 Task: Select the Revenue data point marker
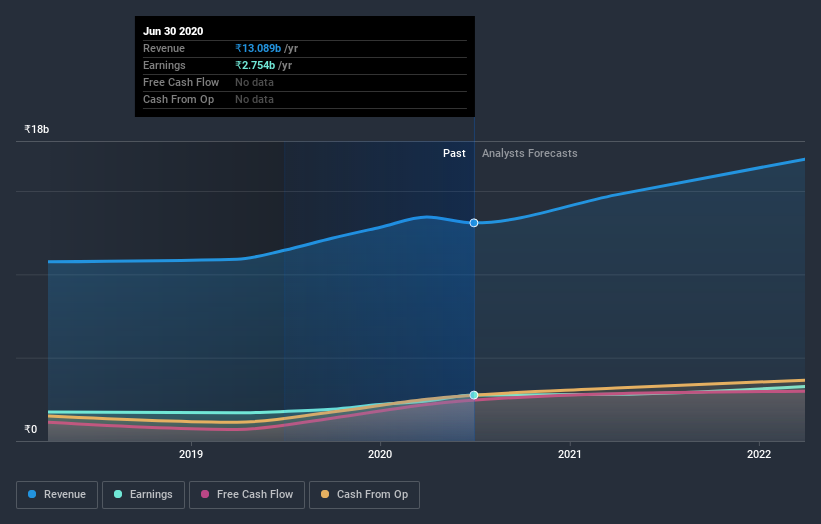pos(474,223)
